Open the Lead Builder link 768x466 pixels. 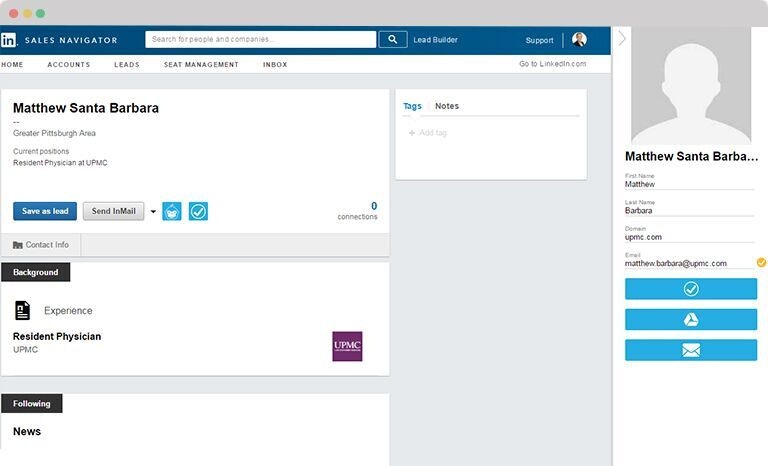tap(435, 40)
